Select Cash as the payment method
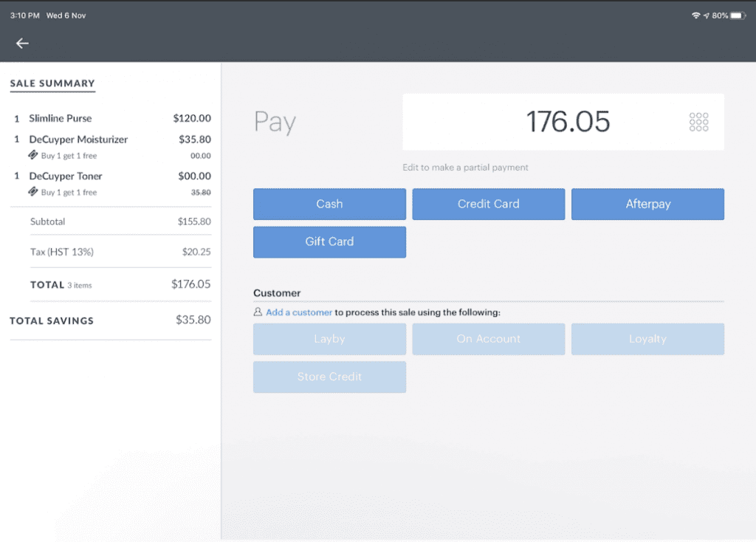The height and width of the screenshot is (542, 756). click(x=329, y=204)
